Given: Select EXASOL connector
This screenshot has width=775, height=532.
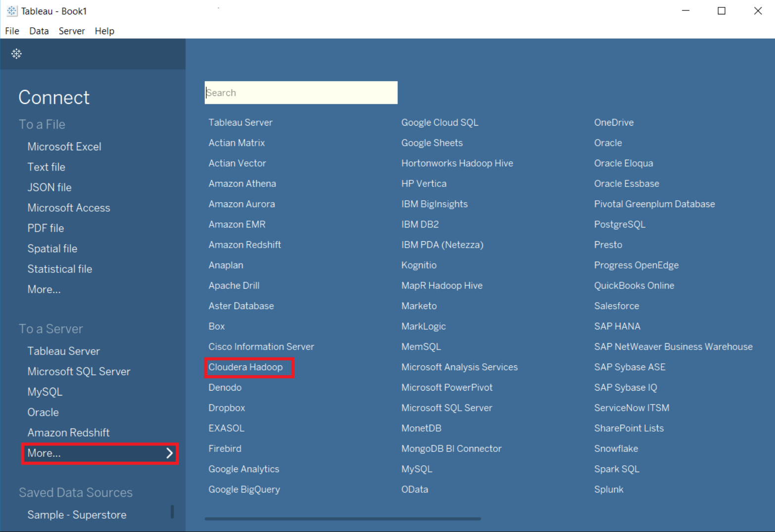Looking at the screenshot, I should click(x=227, y=428).
